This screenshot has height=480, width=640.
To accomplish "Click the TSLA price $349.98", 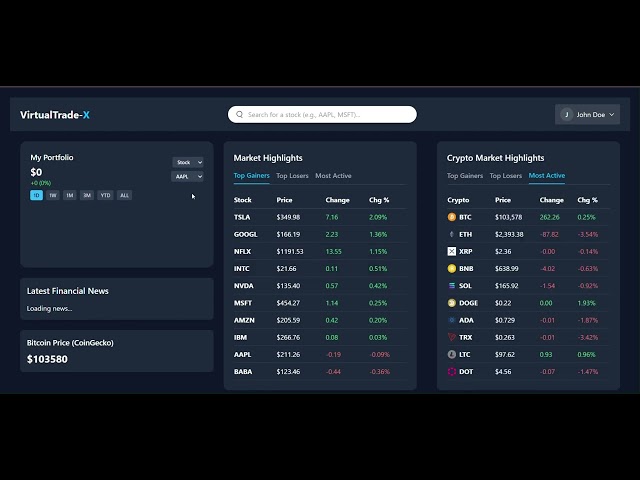I will pyautogui.click(x=288, y=217).
